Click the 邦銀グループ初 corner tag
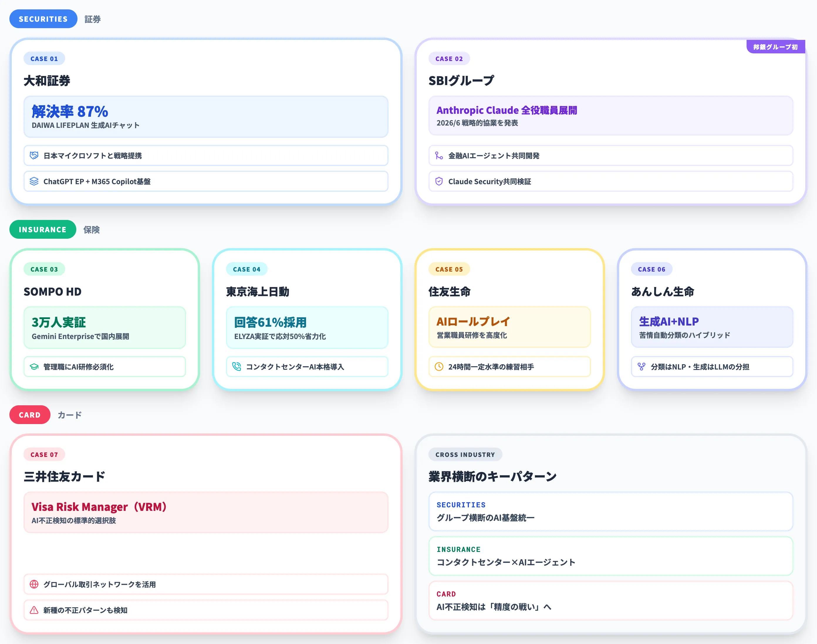 [x=776, y=47]
